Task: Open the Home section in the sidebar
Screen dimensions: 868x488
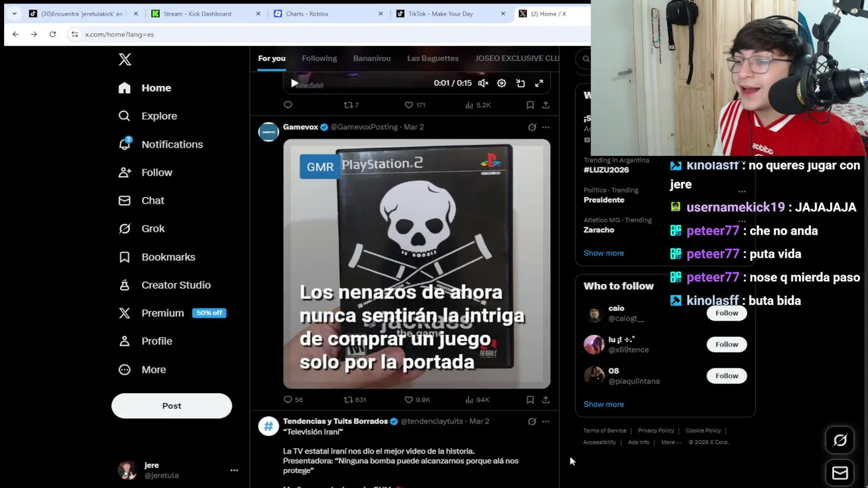Action: click(145, 88)
